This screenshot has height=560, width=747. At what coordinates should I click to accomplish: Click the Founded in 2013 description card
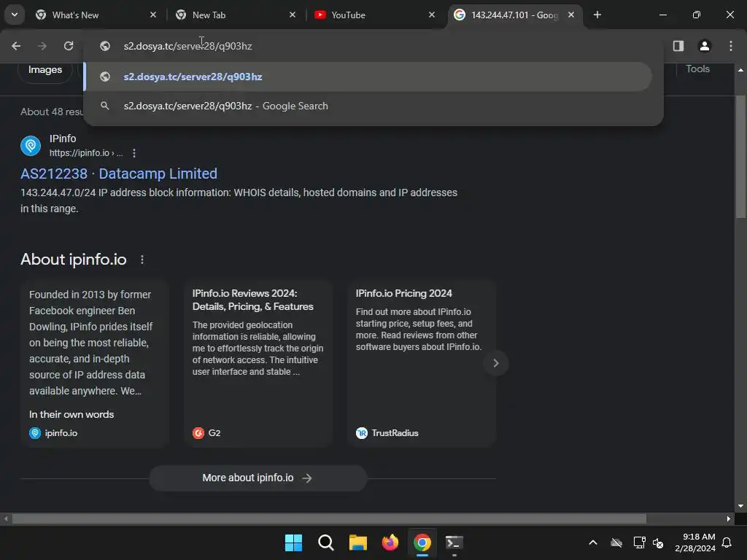pos(95,364)
